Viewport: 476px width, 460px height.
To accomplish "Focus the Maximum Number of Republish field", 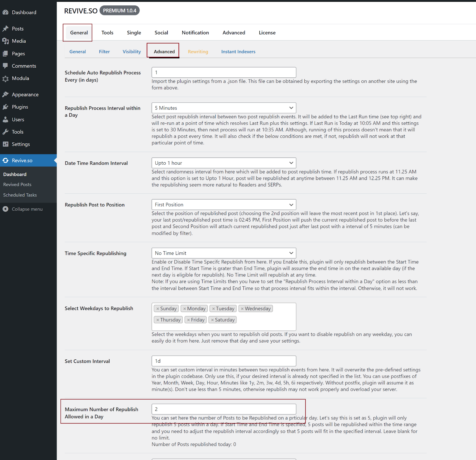I will 224,409.
